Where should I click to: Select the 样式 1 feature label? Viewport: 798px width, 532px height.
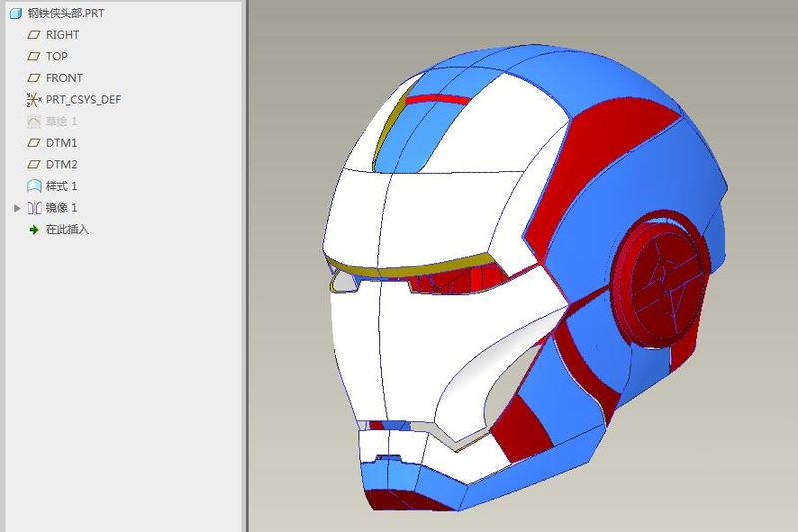click(x=61, y=186)
